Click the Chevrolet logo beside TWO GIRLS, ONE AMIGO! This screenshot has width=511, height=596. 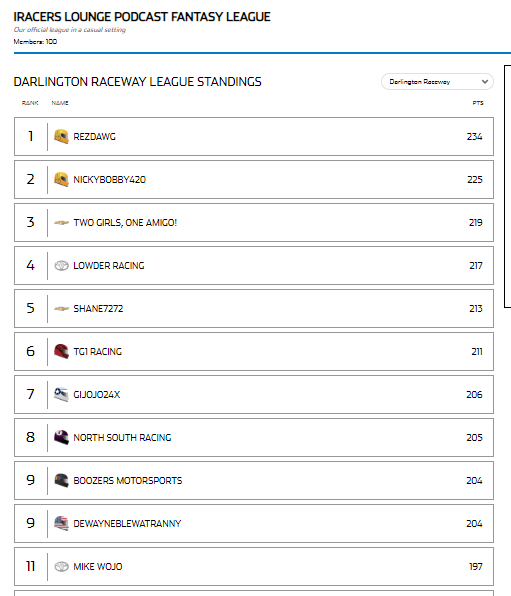click(61, 223)
